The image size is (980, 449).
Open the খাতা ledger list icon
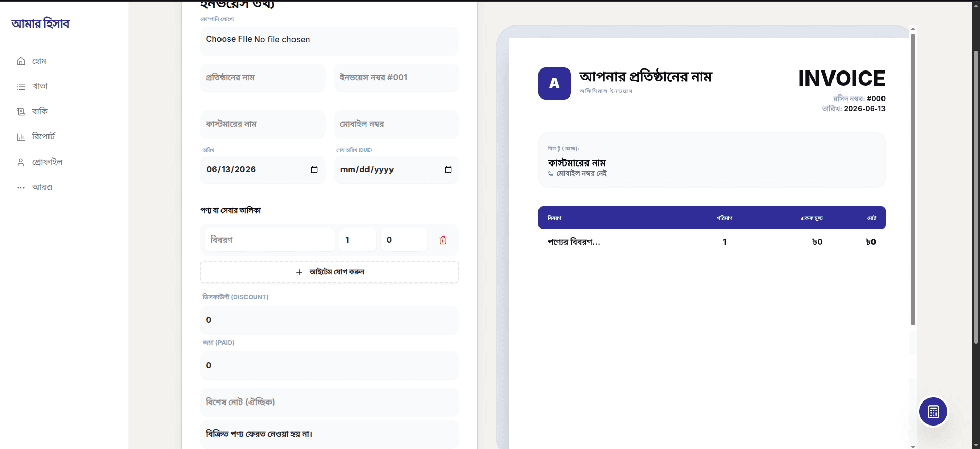coord(21,86)
